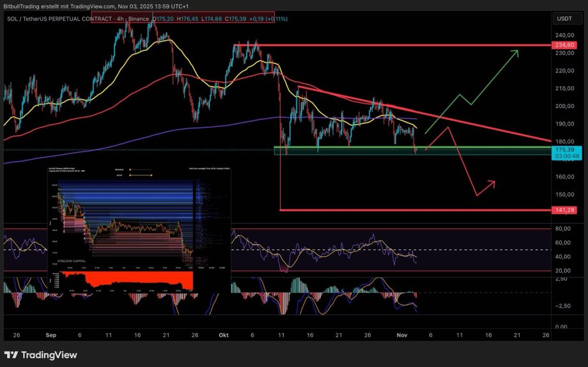The image size is (588, 367).
Task: Click the Sep label on time axis
Action: (x=51, y=335)
